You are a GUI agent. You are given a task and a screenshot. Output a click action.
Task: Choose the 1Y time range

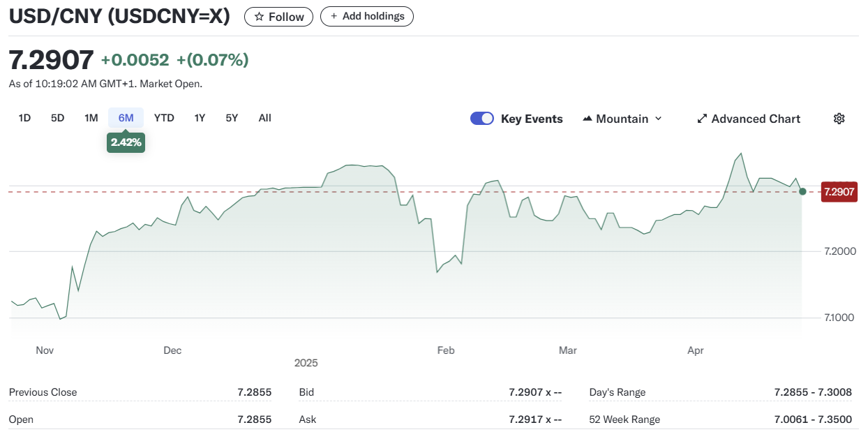[200, 118]
